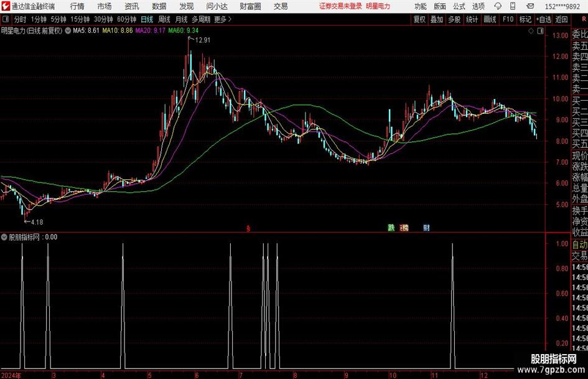Open the mobile phone icon in title bar
588x379 pixels.
[x=513, y=6]
